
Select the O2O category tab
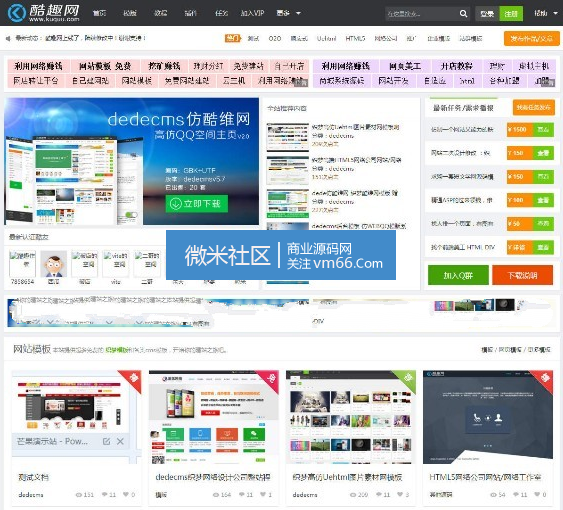point(275,38)
